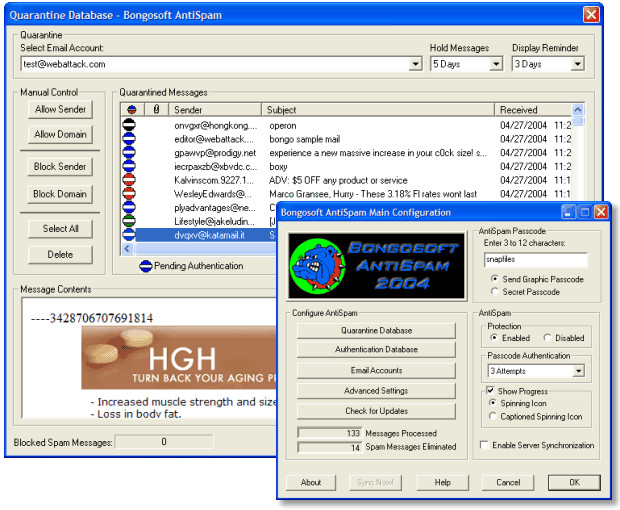The width and height of the screenshot is (620, 510).
Task: Set Protection to Enabled
Action: click(494, 338)
